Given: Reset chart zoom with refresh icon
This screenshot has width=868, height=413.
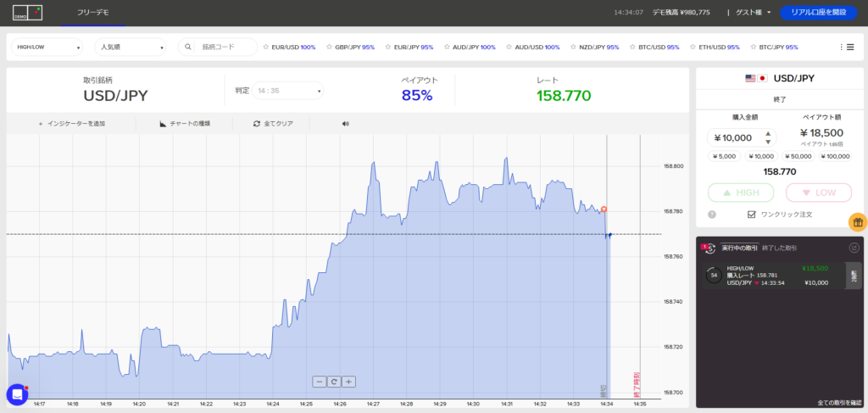Looking at the screenshot, I should click(x=334, y=382).
